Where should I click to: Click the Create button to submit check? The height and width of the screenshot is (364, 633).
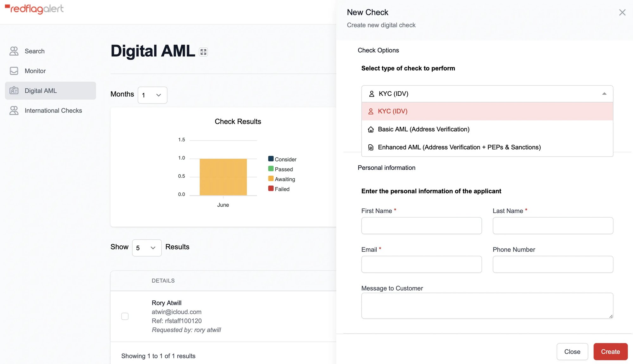(x=611, y=352)
